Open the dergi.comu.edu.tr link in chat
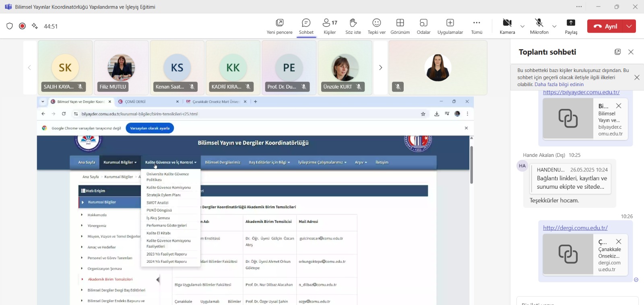644x305 pixels. 575,228
